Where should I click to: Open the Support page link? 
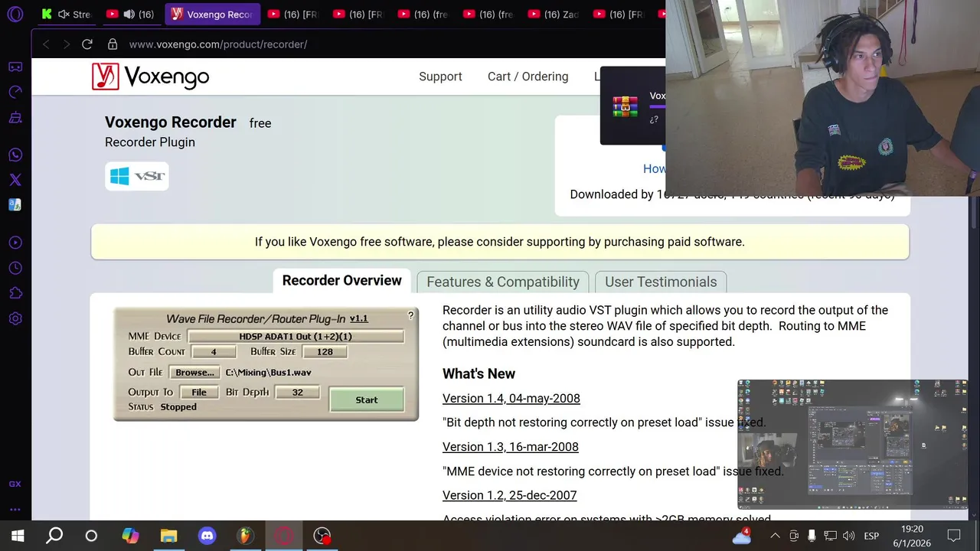point(440,77)
